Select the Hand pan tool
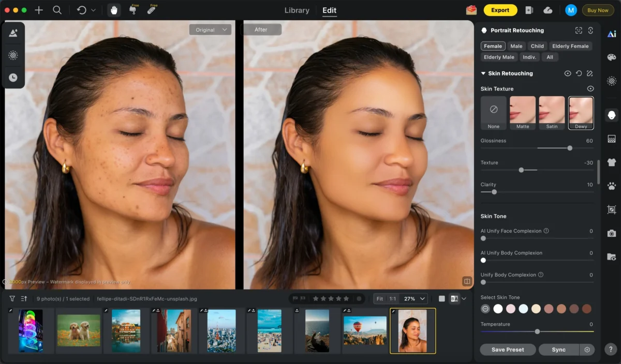 coord(114,10)
